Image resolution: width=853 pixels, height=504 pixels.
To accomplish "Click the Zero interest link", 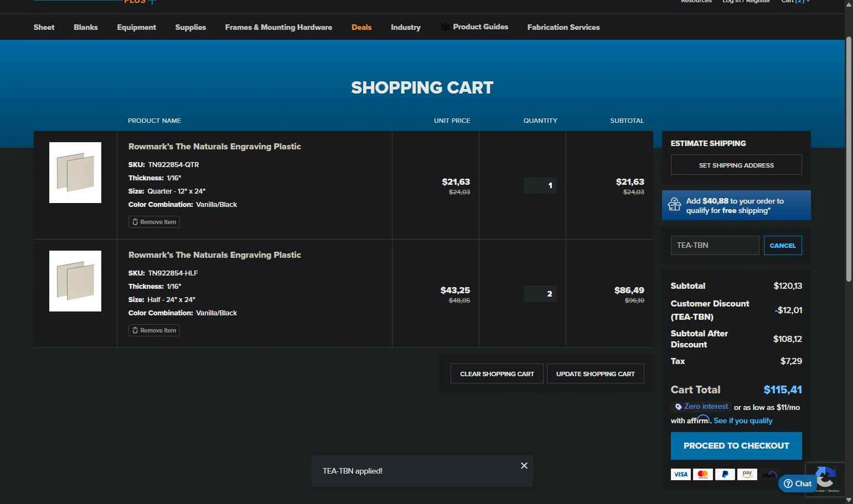I will click(706, 407).
